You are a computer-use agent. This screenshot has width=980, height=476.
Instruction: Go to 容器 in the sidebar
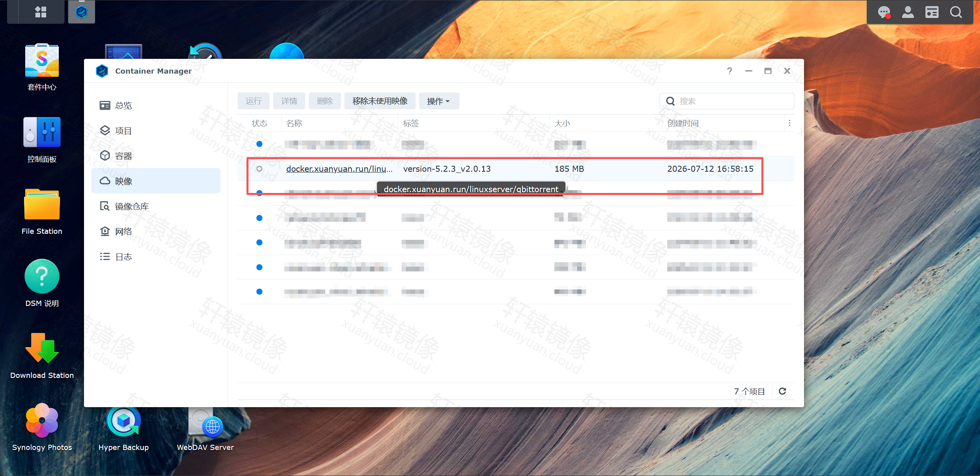coord(156,156)
